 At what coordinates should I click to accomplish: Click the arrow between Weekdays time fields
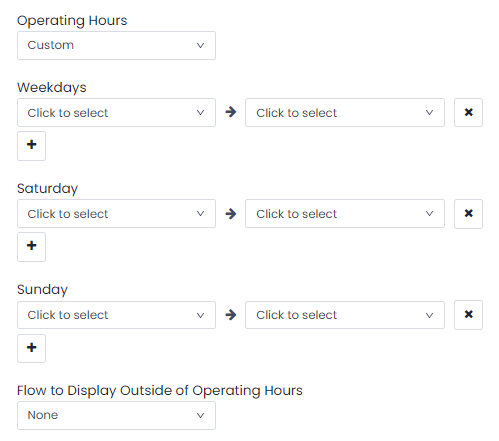[x=231, y=112]
